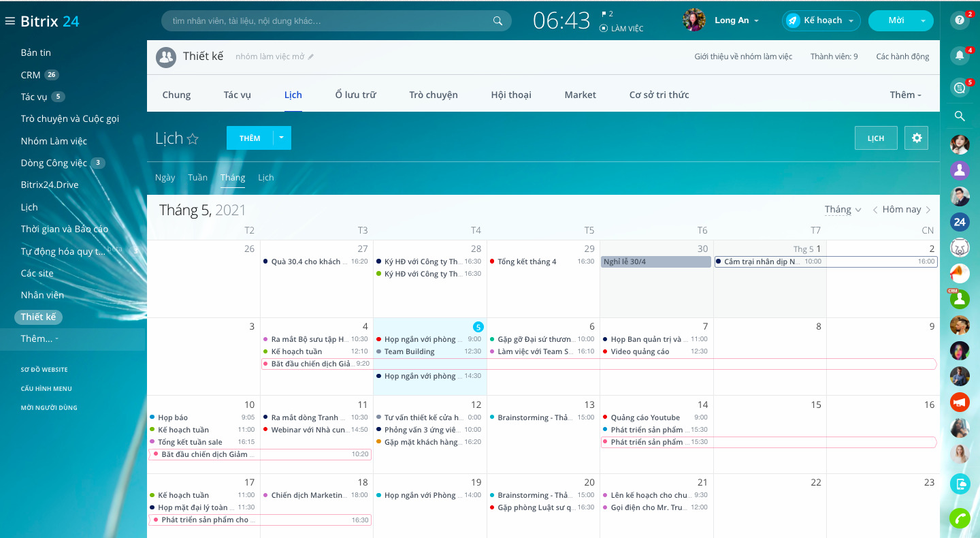Open Giới thiệu về nhóm làm việc link

tap(743, 57)
